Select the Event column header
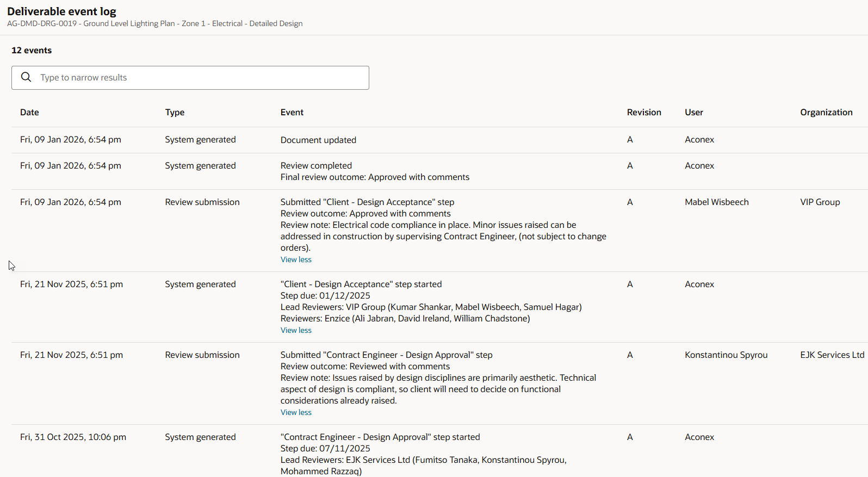 pos(292,112)
